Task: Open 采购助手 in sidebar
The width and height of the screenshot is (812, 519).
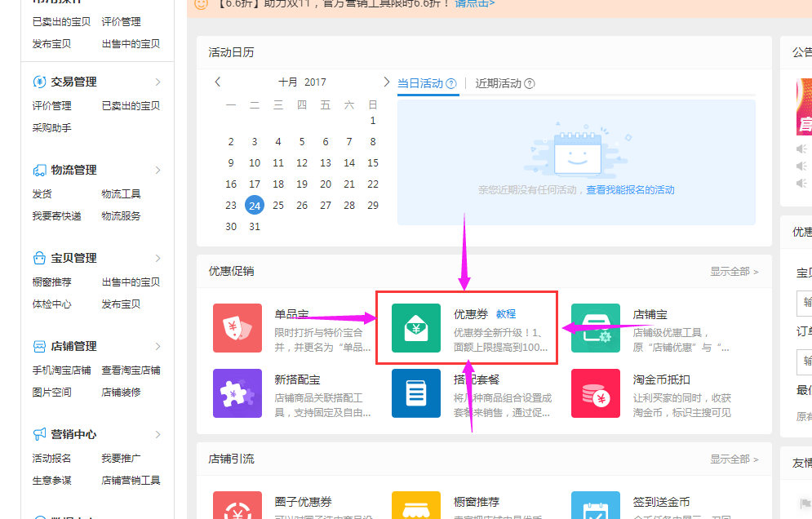Action: pyautogui.click(x=51, y=128)
